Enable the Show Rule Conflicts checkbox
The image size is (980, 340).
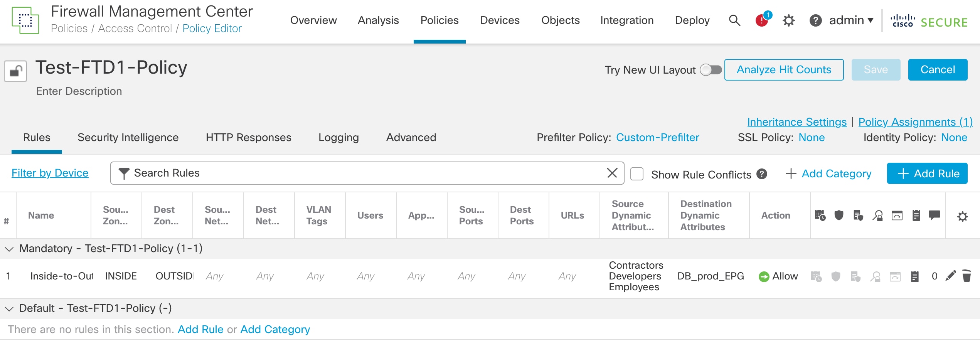(x=637, y=174)
